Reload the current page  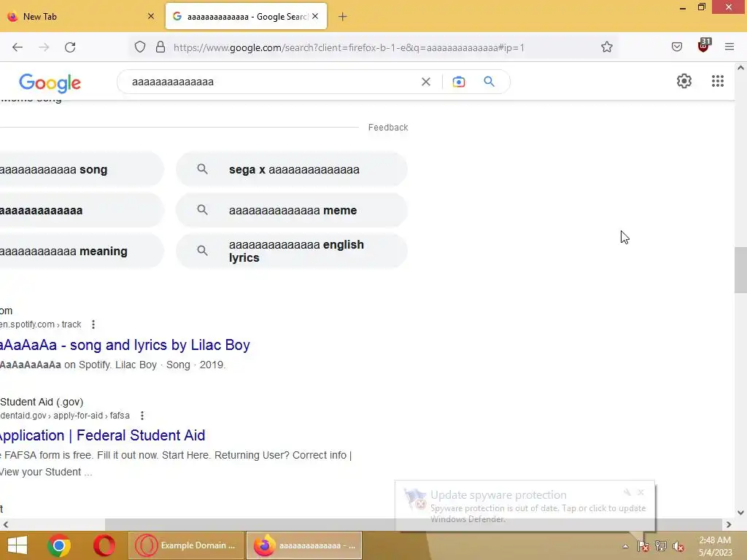pos(70,47)
